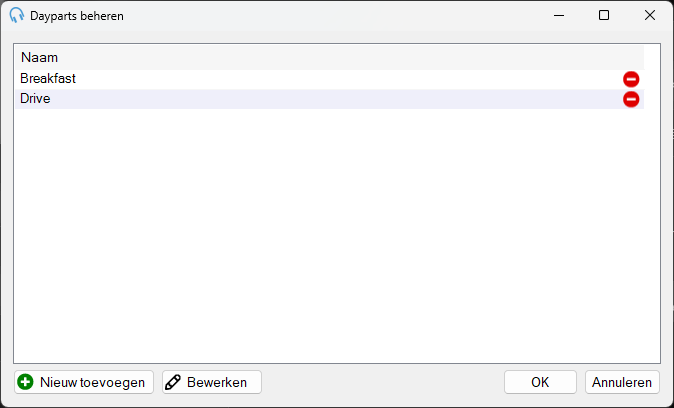Cancel the dialog with Annuleren
This screenshot has width=674, height=408.
tap(622, 382)
